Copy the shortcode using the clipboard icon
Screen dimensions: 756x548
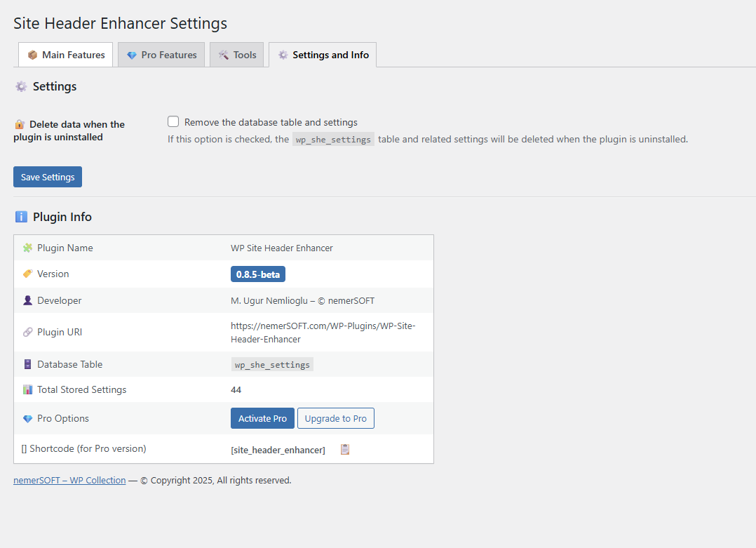tap(344, 449)
